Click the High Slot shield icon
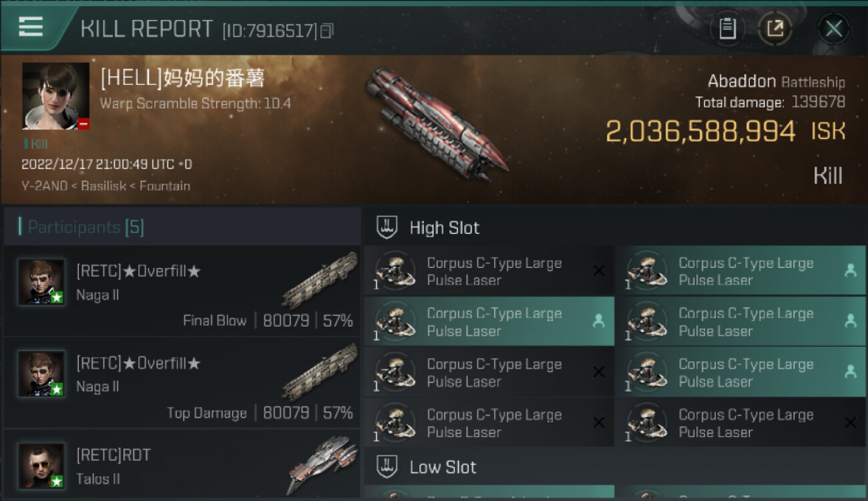Viewport: 868px width, 501px height. point(387,227)
